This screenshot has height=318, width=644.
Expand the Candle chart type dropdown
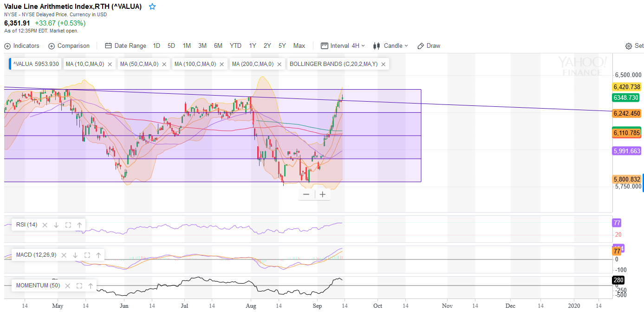click(390, 45)
